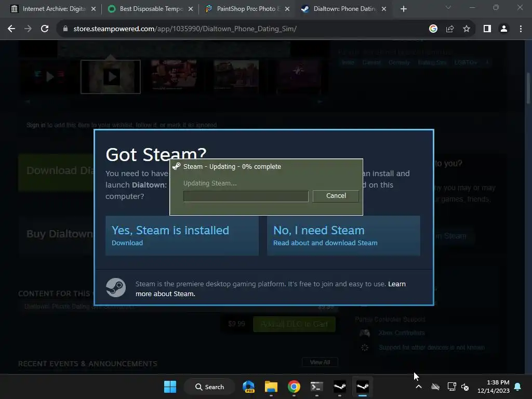
Task: Open Google icon in address bar
Action: click(433, 29)
